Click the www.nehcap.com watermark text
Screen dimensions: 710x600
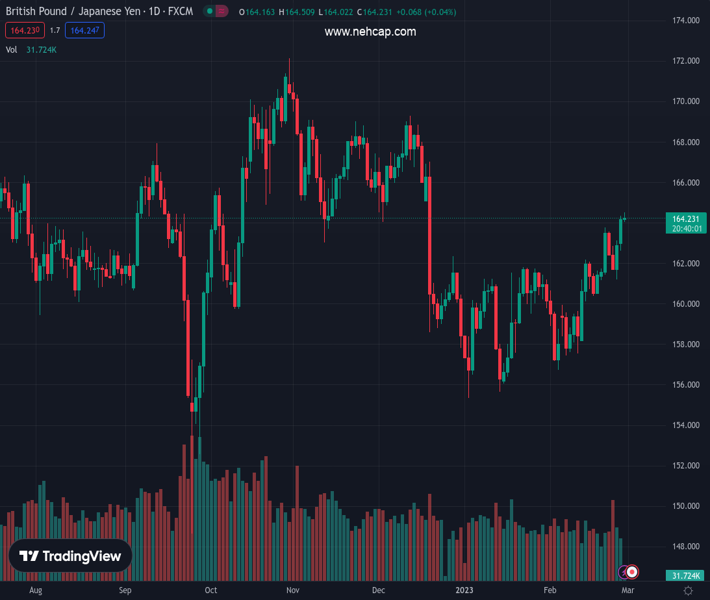pos(370,32)
